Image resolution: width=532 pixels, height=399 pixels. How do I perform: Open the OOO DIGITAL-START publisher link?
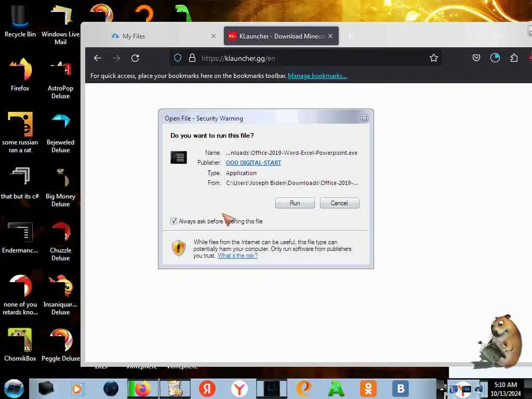click(254, 163)
